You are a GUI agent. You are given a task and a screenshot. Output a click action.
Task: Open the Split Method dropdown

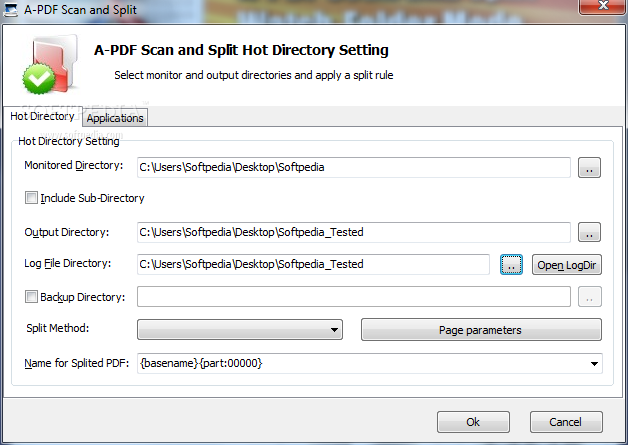(x=240, y=330)
